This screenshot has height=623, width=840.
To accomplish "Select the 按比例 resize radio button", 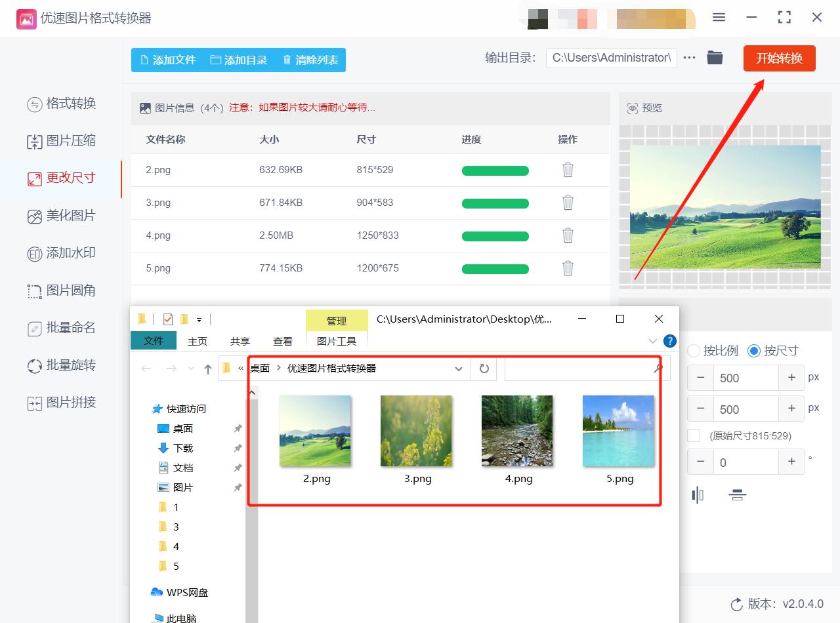I will point(694,351).
